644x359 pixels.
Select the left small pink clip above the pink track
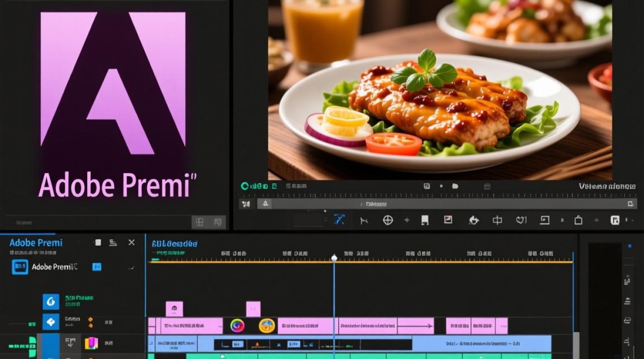point(174,309)
